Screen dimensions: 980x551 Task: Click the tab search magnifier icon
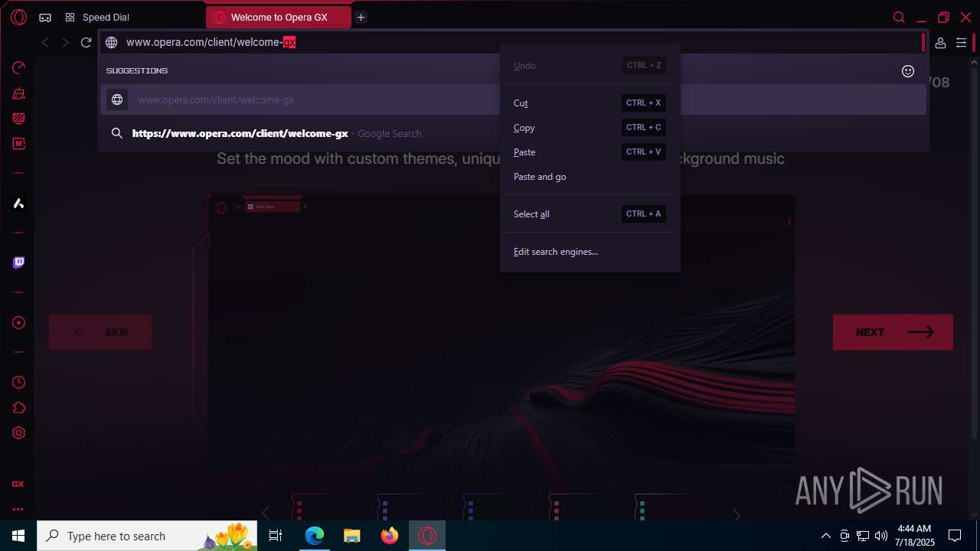[900, 18]
